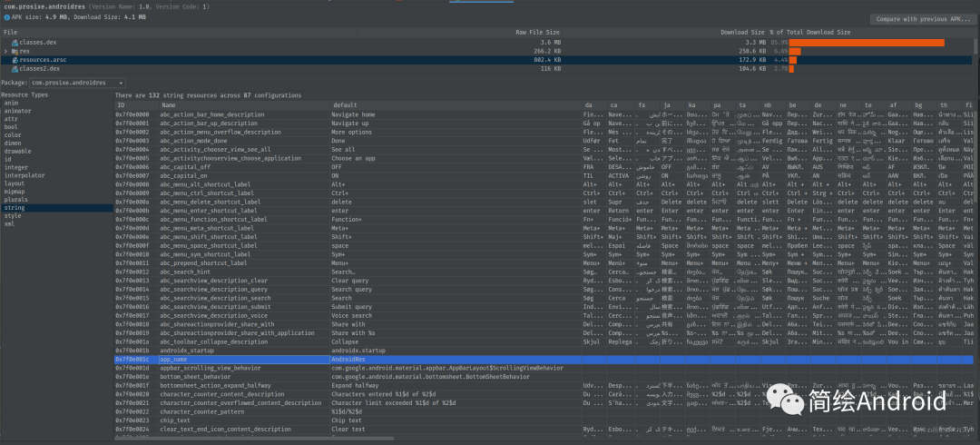Click the da locale column header
980x445 pixels.
click(589, 105)
